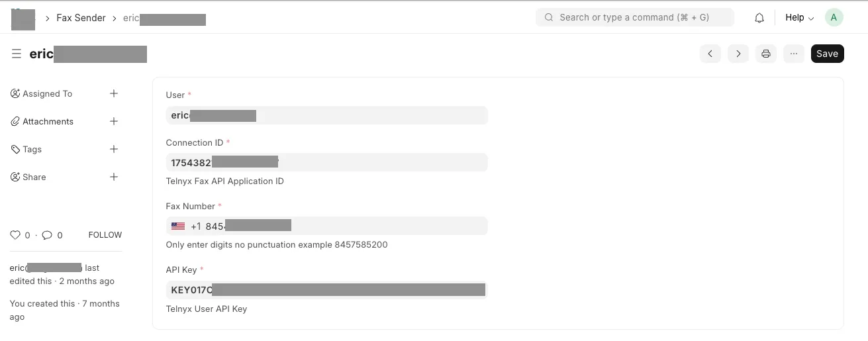The width and height of the screenshot is (868, 341).
Task: Expand the Help dropdown
Action: point(799,18)
